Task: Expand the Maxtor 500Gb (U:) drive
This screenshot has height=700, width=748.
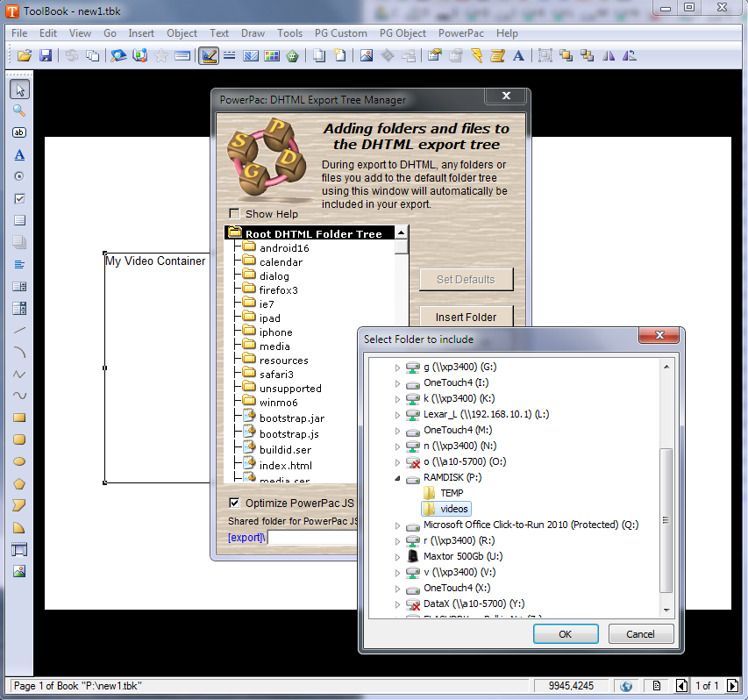Action: [397, 557]
